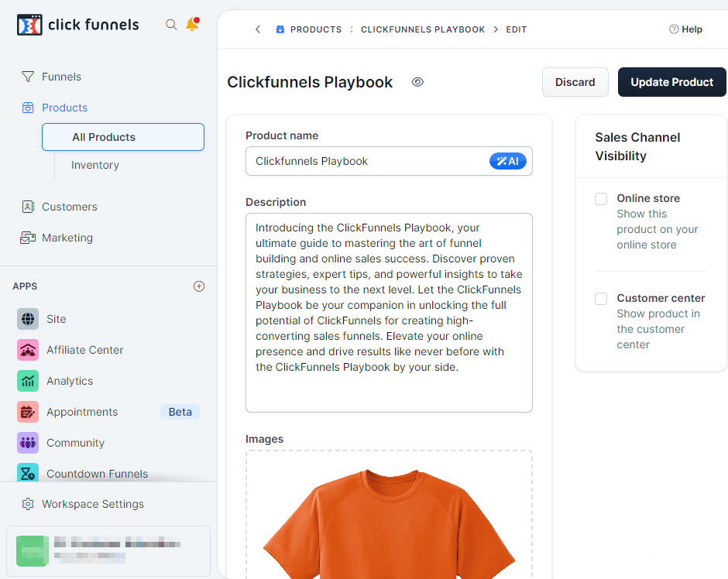Click the Update Product button
The image size is (728, 579).
click(x=671, y=82)
